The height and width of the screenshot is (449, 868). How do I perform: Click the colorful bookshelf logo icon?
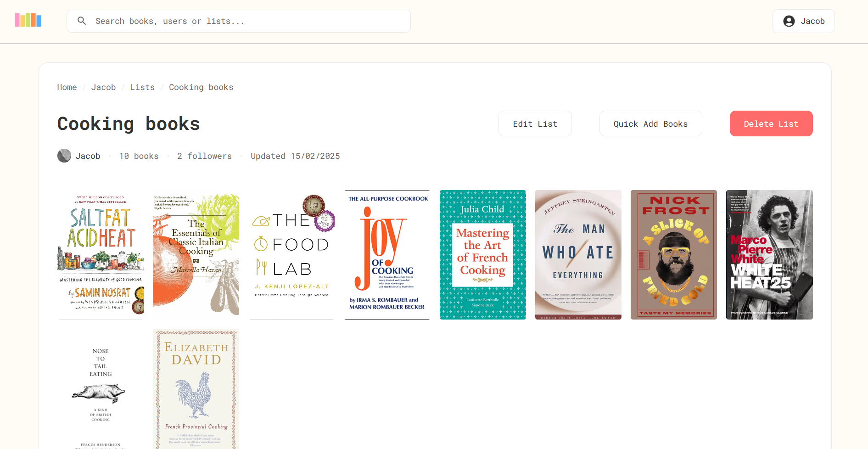(28, 20)
